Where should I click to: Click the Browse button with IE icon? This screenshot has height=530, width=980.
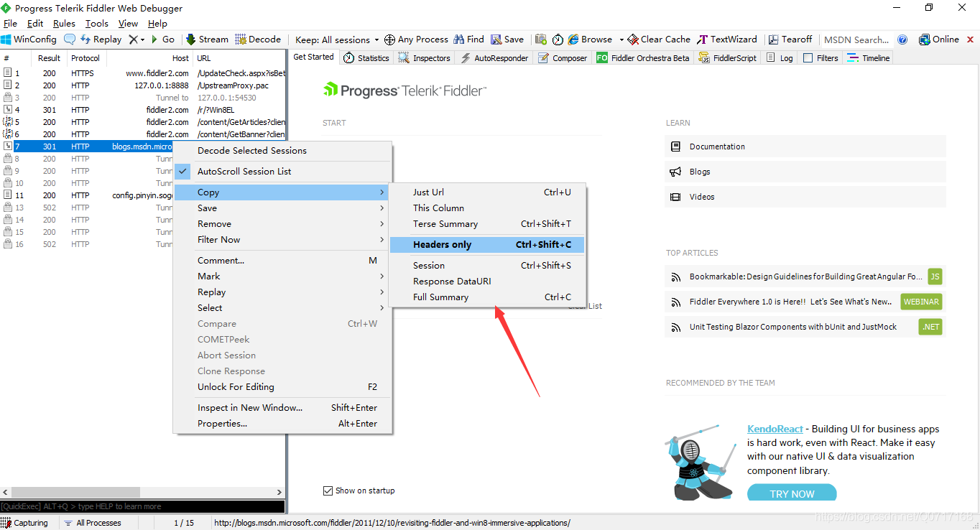590,39
